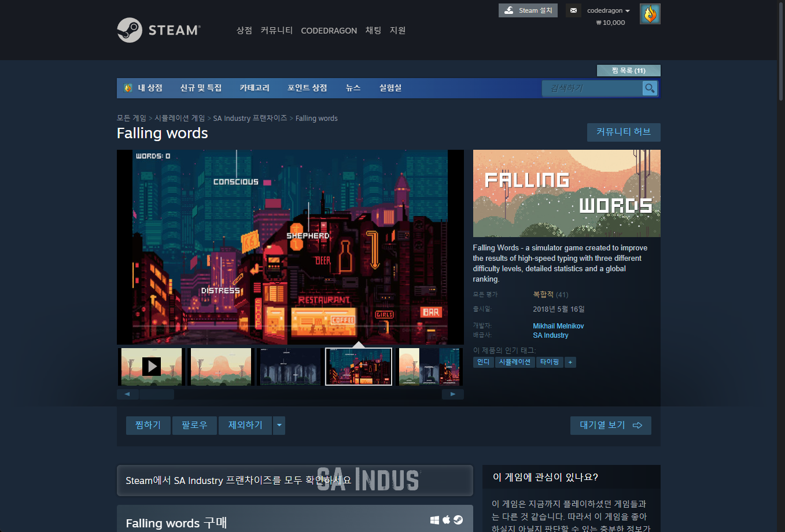Screen dimensions: 785x532
Task: Click the user avatar flame icon
Action: tap(650, 14)
